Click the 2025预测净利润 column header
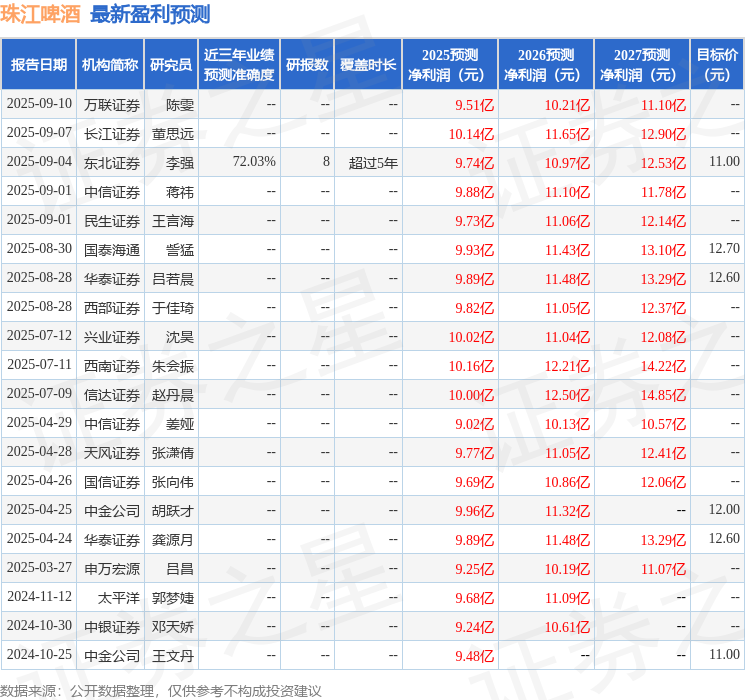 pos(450,64)
